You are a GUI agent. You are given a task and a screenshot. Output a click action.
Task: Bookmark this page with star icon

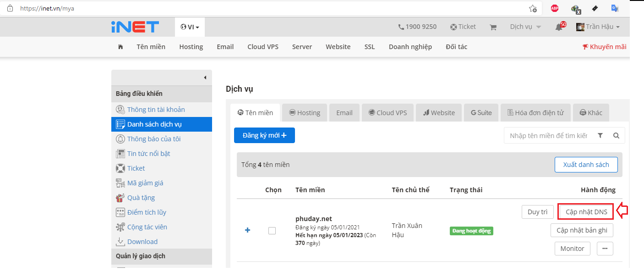pos(533,8)
